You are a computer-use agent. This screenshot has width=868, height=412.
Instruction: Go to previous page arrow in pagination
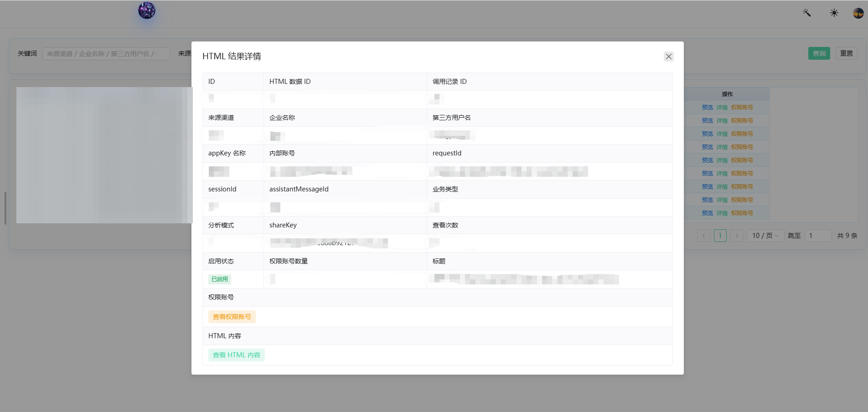point(704,236)
